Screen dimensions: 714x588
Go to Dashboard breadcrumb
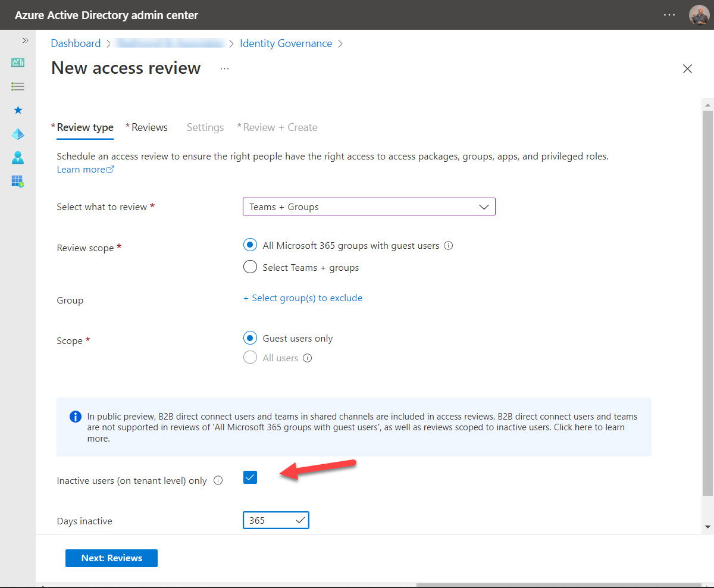(76, 43)
